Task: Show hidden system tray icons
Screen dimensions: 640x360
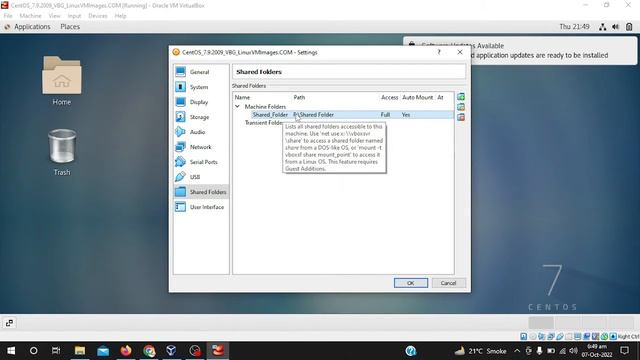Action: [x=517, y=351]
